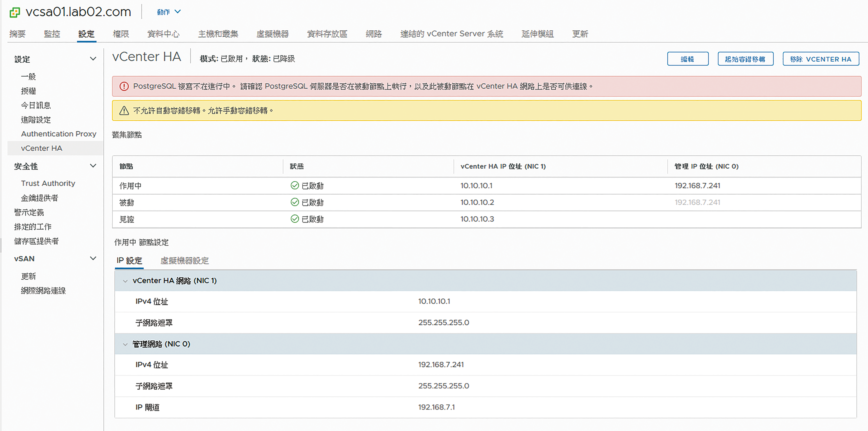868x431 pixels.
Task: Collapse the 設定 sidebar section
Action: point(93,59)
